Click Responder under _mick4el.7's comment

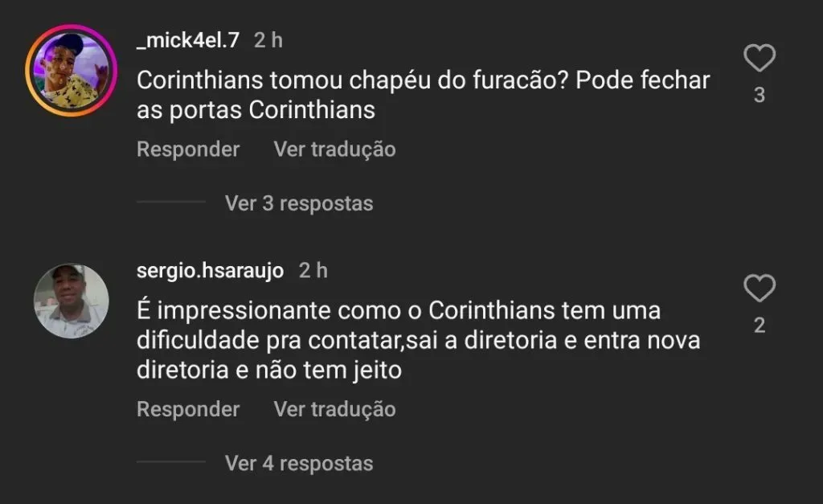click(x=188, y=150)
